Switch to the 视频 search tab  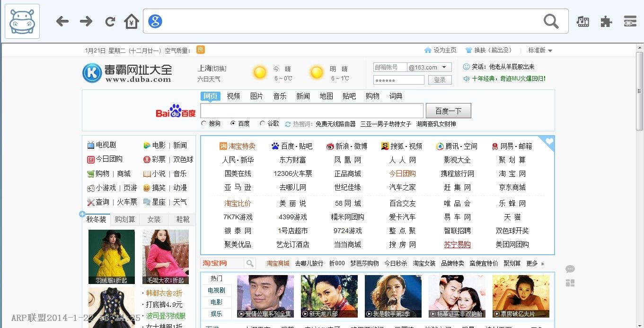(x=233, y=96)
